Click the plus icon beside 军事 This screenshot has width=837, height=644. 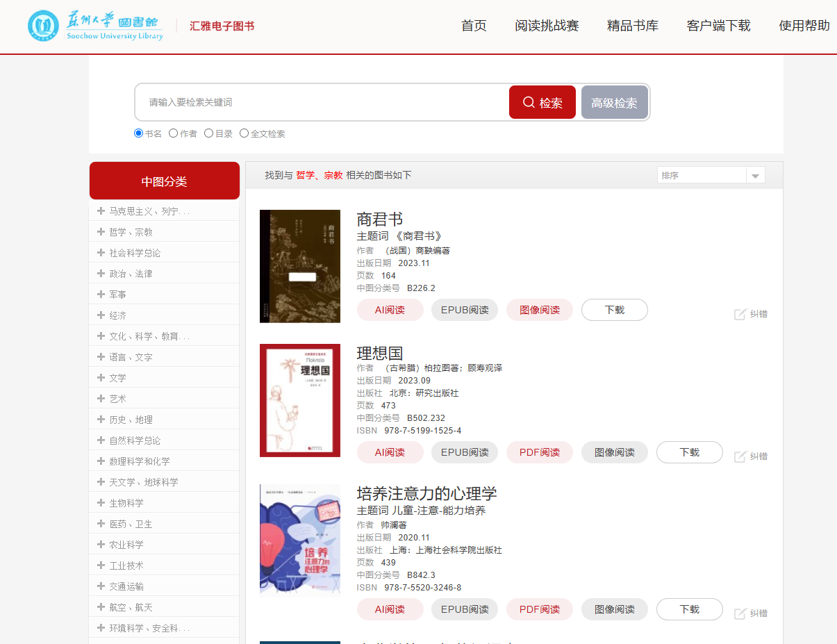pyautogui.click(x=101, y=295)
